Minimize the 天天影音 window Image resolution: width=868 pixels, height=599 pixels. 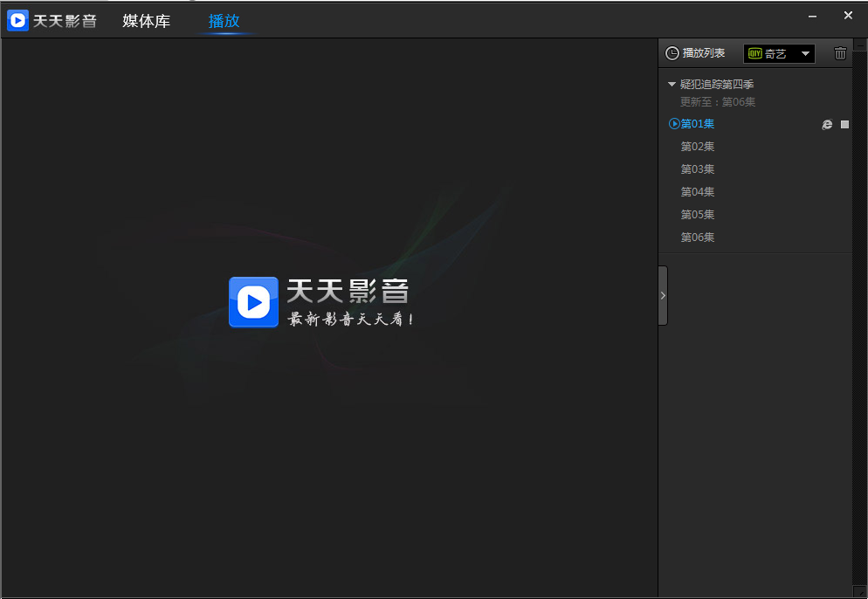(x=812, y=17)
